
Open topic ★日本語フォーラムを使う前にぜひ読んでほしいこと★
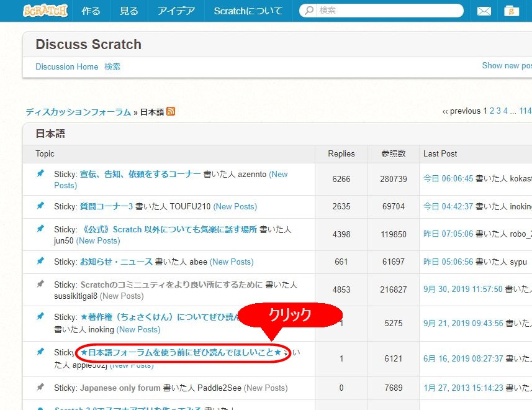tap(181, 352)
